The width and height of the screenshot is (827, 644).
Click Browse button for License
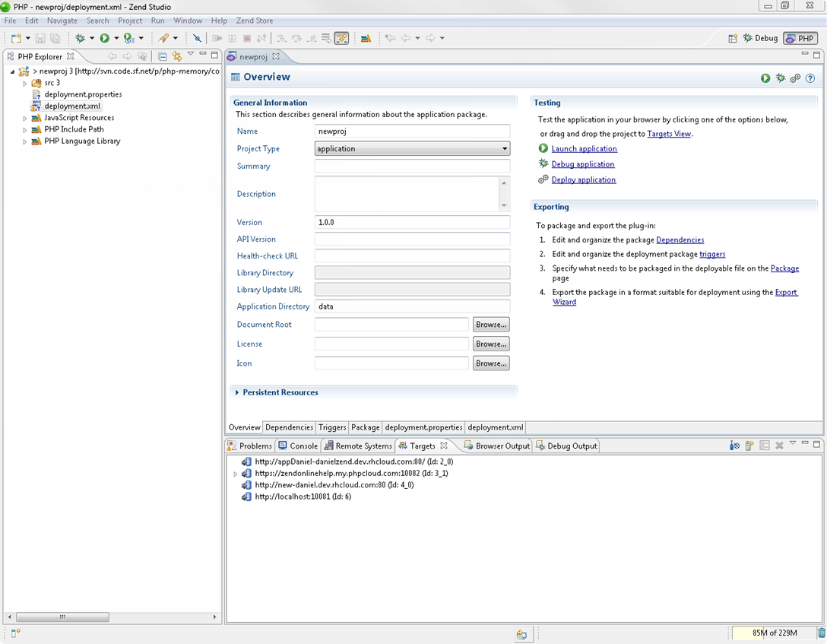pyautogui.click(x=491, y=344)
